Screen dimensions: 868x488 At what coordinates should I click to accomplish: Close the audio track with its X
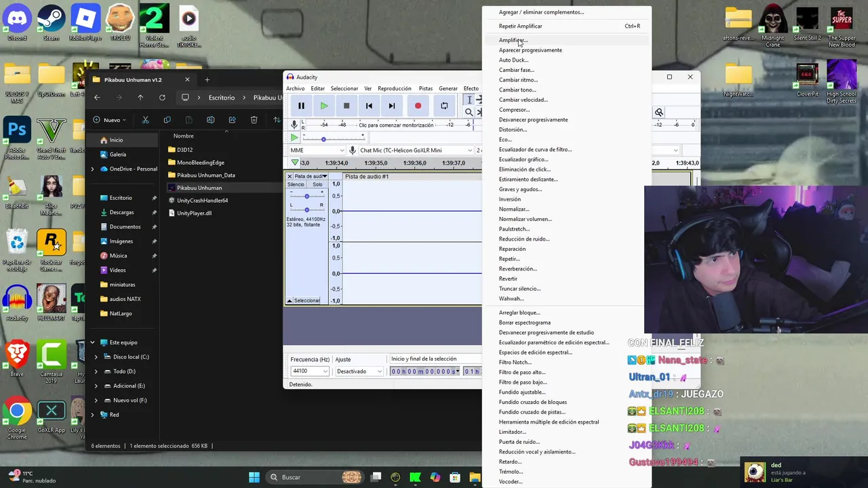(x=290, y=176)
